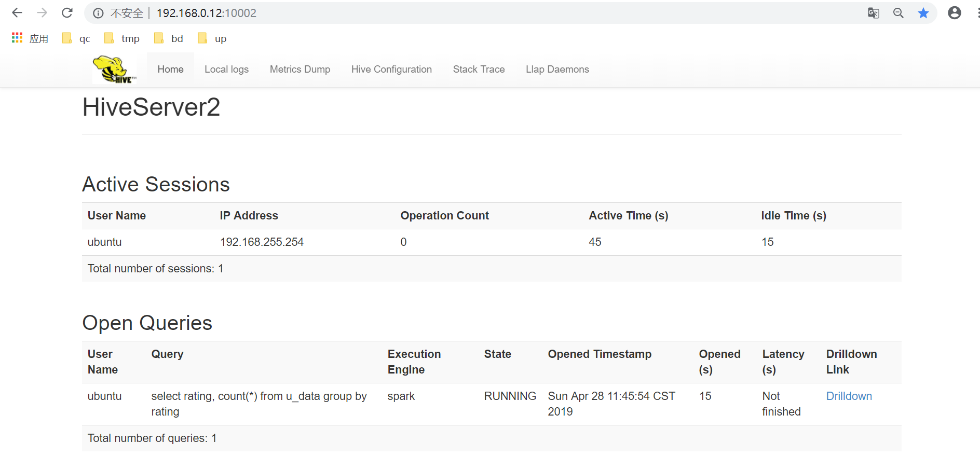Viewport: 980px width, 470px height.
Task: Select the Home navigation tab
Action: click(x=171, y=70)
